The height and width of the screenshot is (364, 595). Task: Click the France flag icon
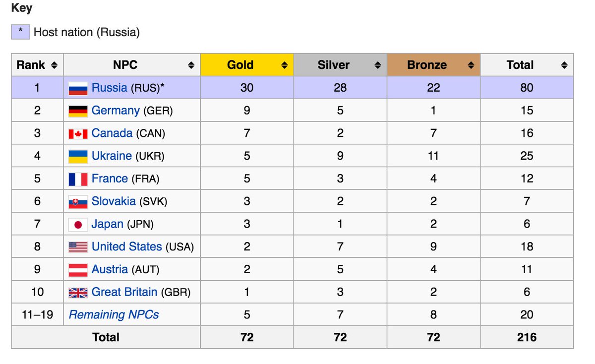(x=78, y=179)
